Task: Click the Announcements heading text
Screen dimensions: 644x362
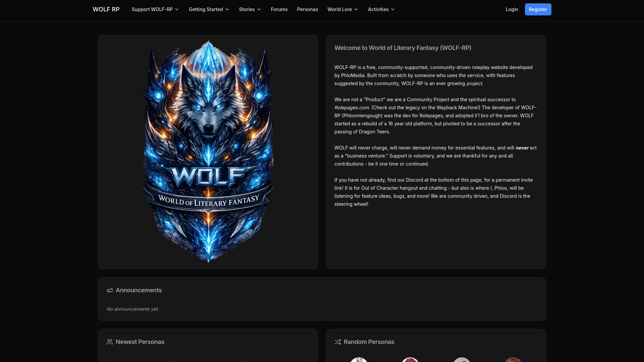Action: point(139,290)
